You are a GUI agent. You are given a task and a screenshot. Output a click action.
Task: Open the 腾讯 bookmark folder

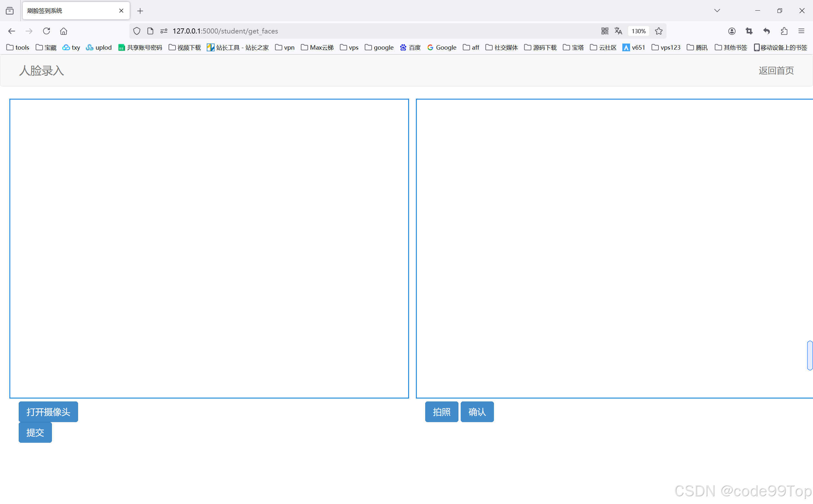point(697,47)
